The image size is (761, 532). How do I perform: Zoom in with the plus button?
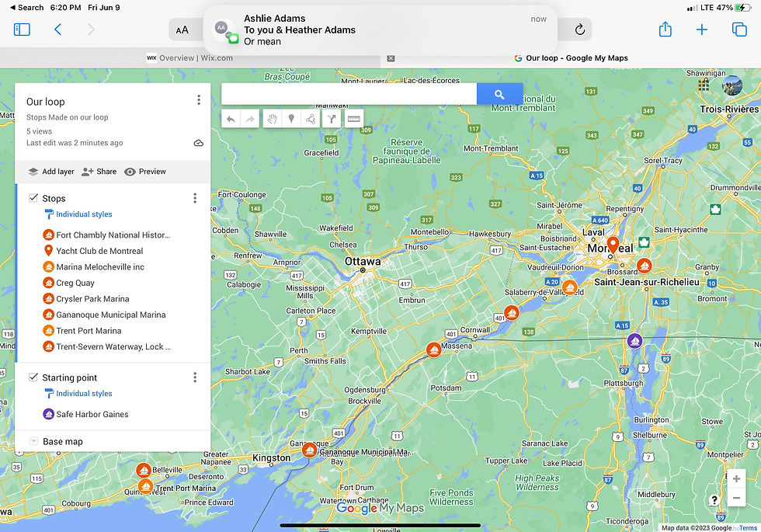(736, 479)
